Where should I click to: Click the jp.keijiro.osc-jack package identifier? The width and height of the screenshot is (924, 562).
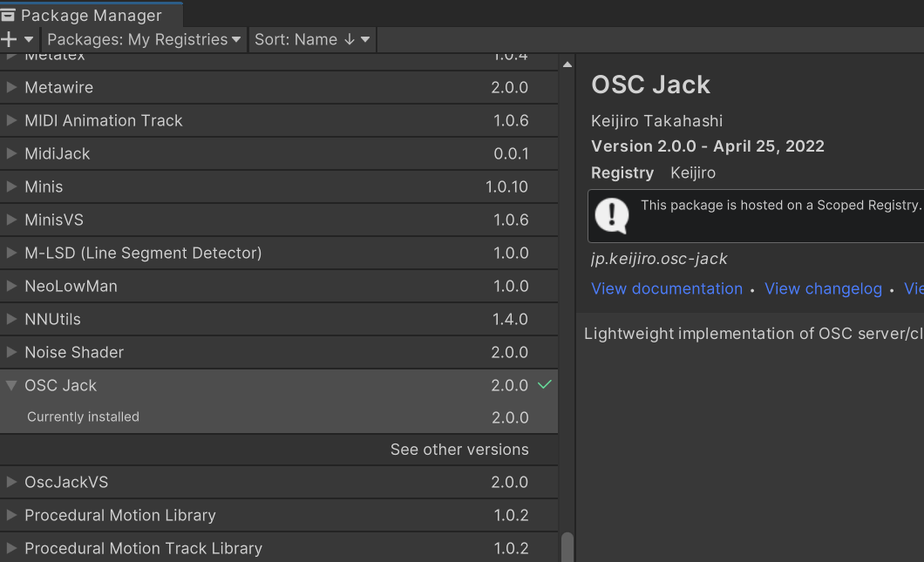click(x=659, y=259)
